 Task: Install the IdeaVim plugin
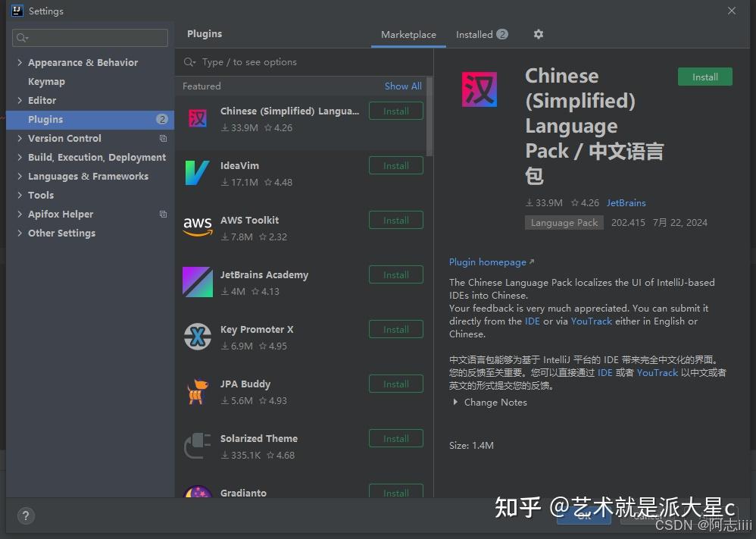396,165
